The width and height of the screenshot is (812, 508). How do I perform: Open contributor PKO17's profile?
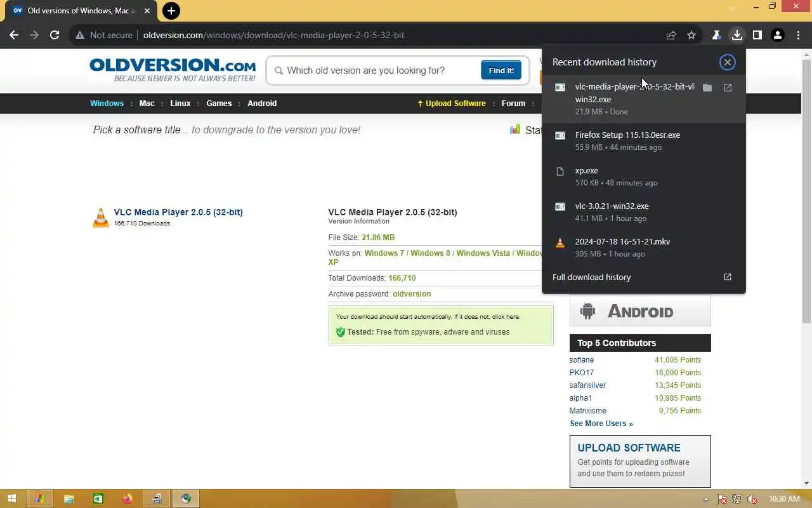[582, 372]
